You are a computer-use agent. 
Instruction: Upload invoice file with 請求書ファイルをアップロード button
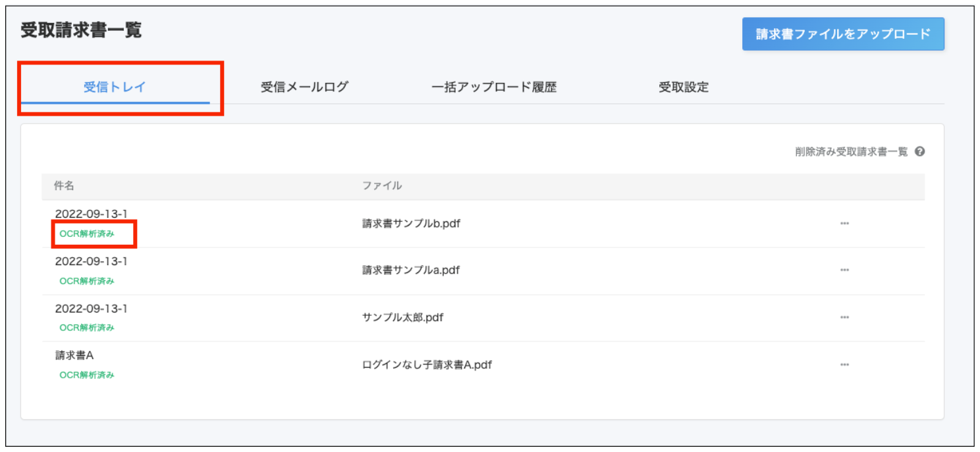click(843, 34)
